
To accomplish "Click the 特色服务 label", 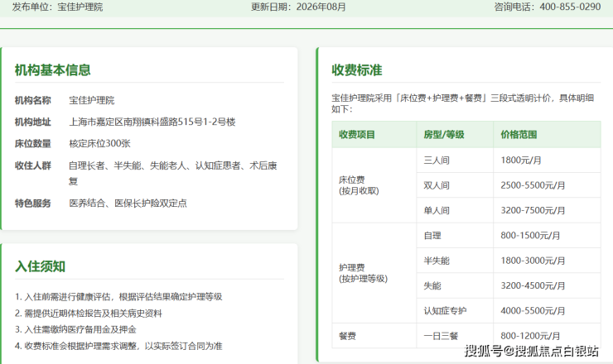I will point(33,203).
